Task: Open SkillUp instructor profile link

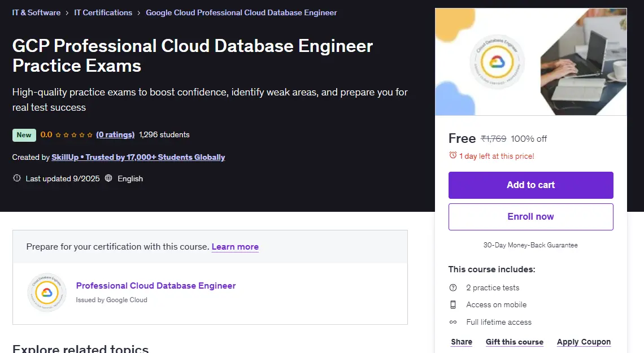Action: click(138, 157)
